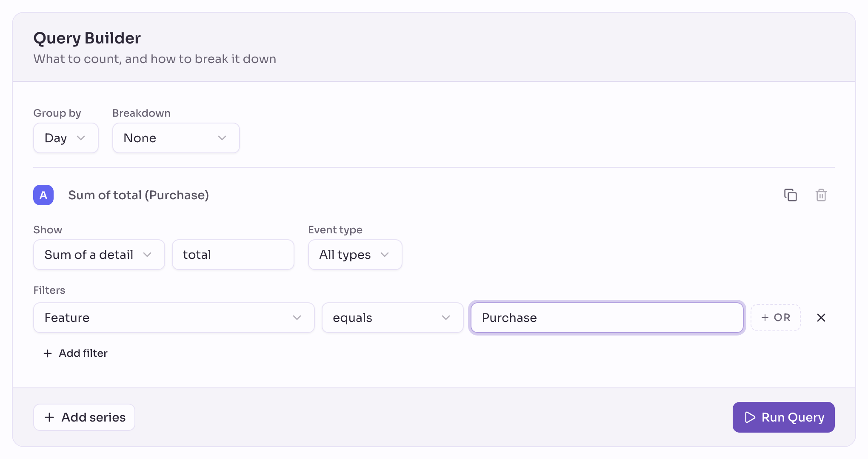Add another filter
868x459 pixels.
point(75,353)
